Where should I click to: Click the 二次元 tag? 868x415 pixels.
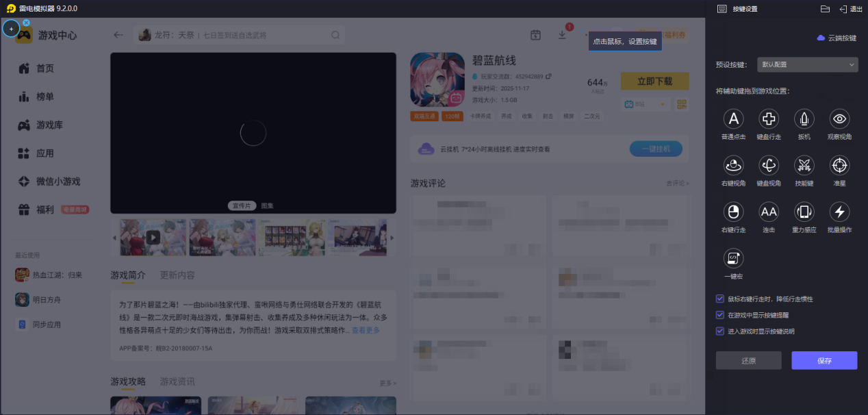pos(592,116)
